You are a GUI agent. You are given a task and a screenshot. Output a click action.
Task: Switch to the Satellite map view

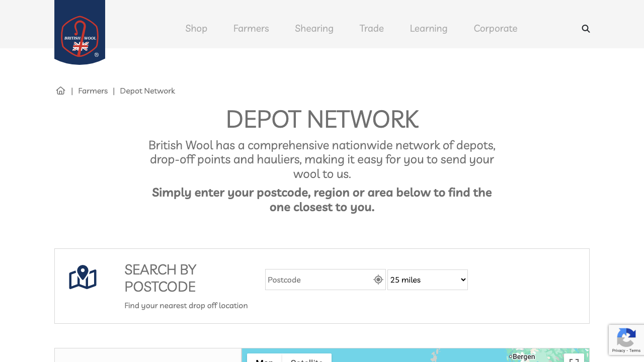(x=306, y=360)
